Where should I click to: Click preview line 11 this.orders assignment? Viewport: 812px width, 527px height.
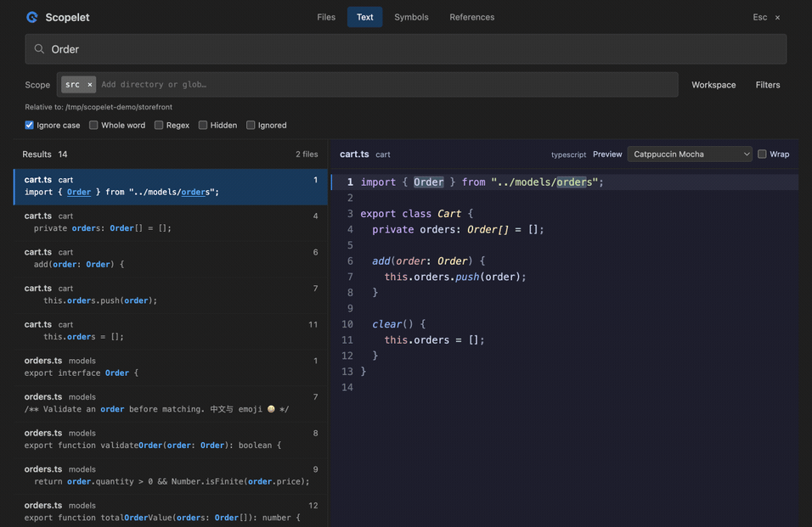pos(434,339)
